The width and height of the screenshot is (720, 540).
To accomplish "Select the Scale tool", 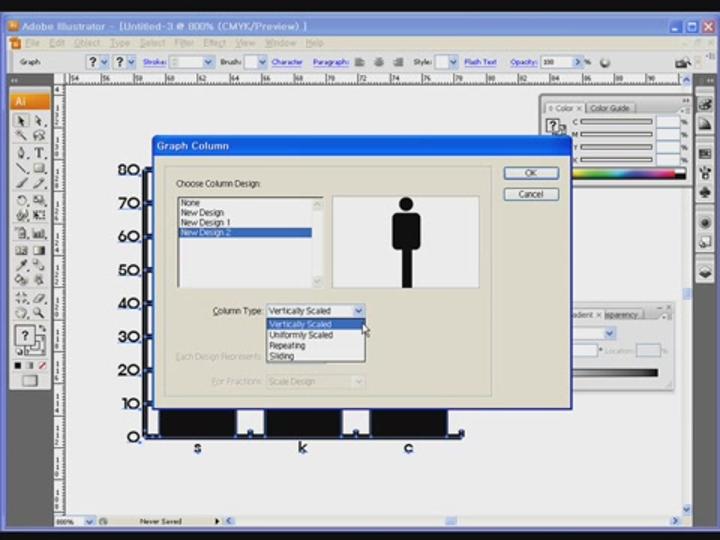I will coord(39,200).
